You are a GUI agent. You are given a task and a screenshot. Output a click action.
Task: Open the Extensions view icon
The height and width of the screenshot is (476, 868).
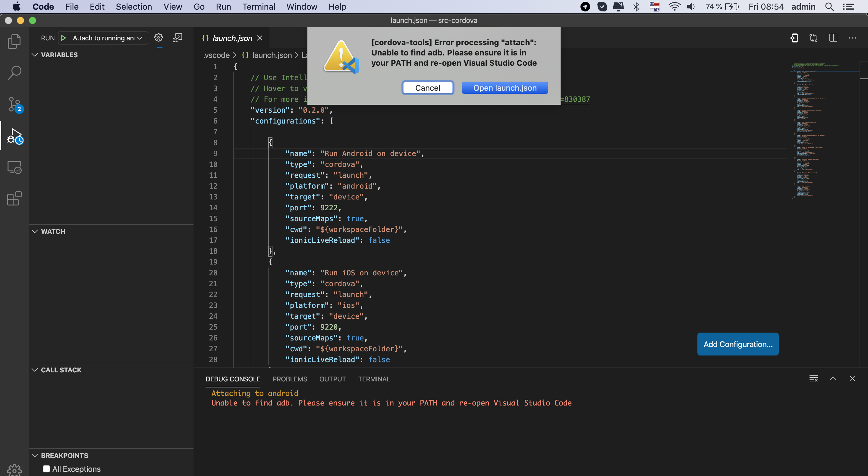point(14,199)
